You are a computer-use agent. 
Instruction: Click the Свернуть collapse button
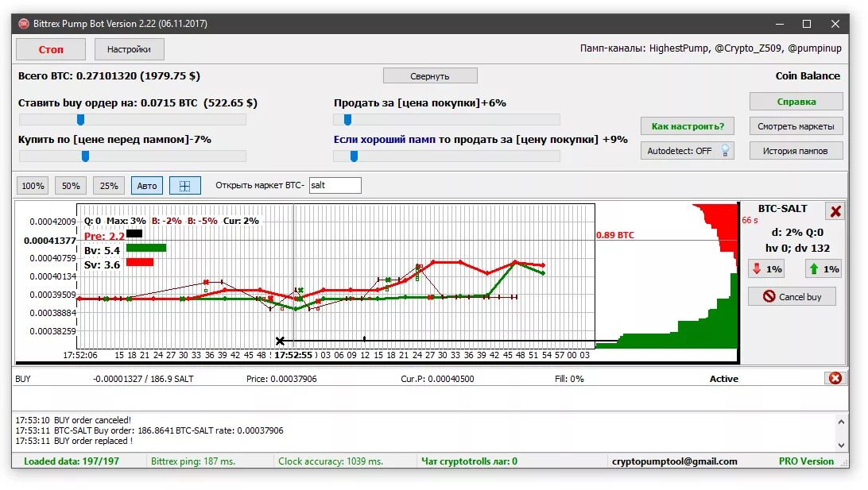coord(430,75)
